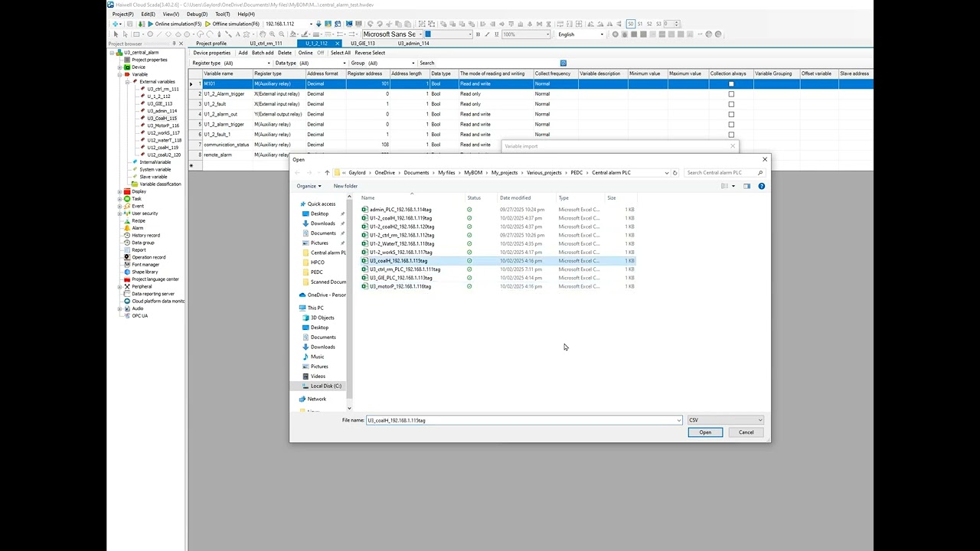Open History record node in project tree
This screenshot has height=551, width=980.
pos(145,235)
